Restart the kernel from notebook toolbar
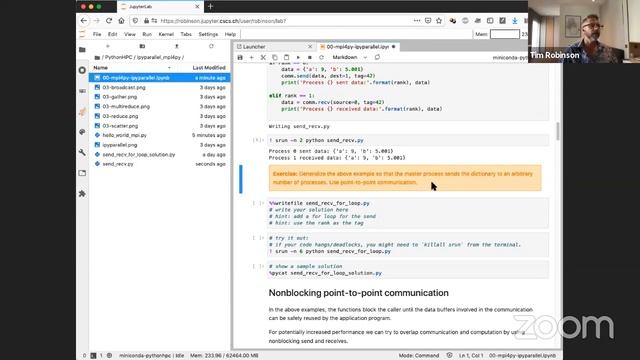 (321, 58)
